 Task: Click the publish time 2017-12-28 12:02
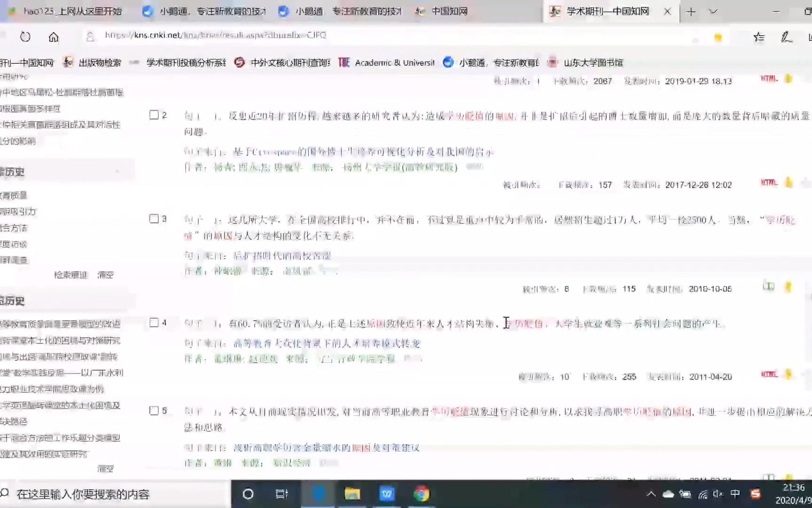click(x=698, y=185)
